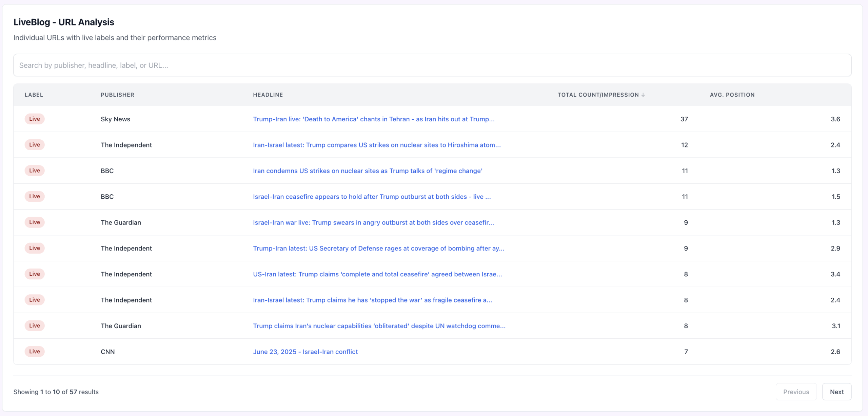Image resolution: width=868 pixels, height=416 pixels.
Task: Open 'complete and total ceasefire' headline
Action: click(377, 274)
